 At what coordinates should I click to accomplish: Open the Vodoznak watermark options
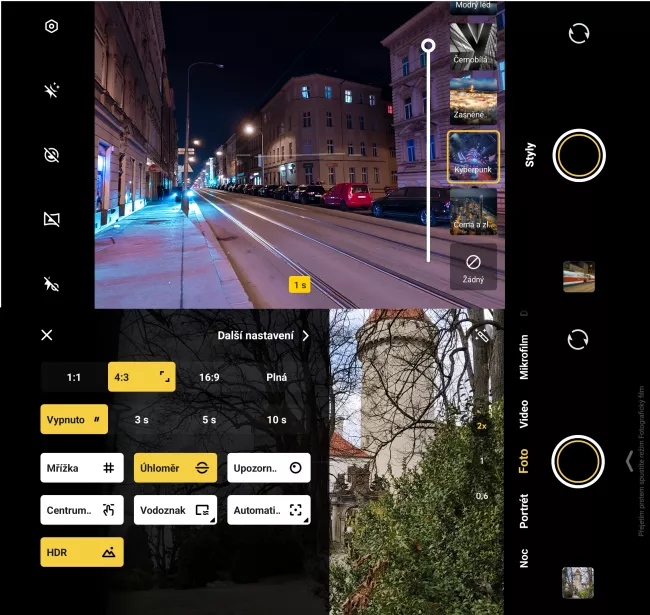click(x=175, y=510)
